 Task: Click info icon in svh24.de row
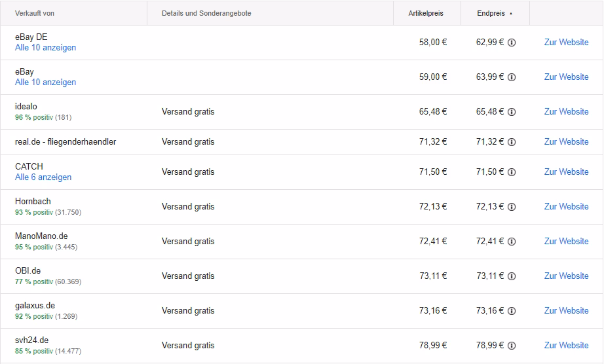512,346
